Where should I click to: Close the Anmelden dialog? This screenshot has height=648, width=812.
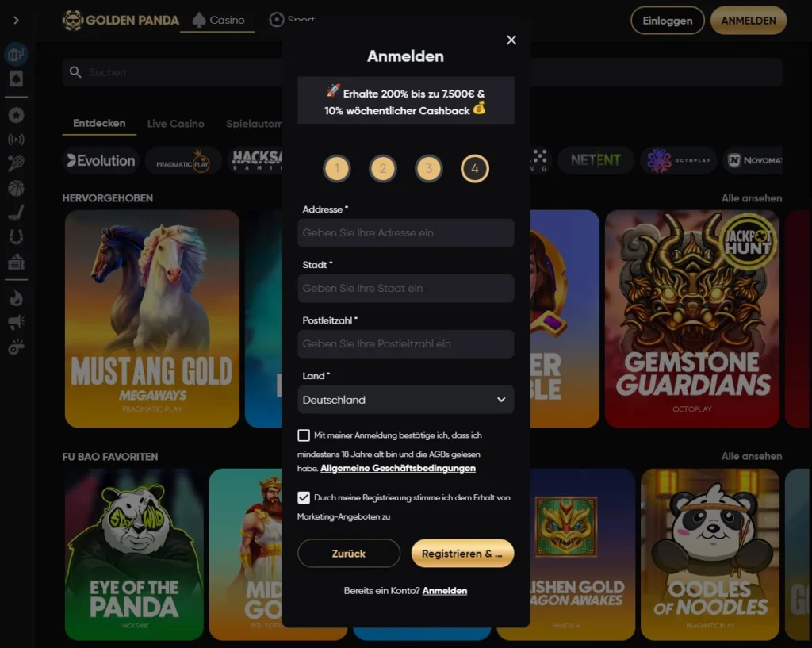tap(511, 40)
